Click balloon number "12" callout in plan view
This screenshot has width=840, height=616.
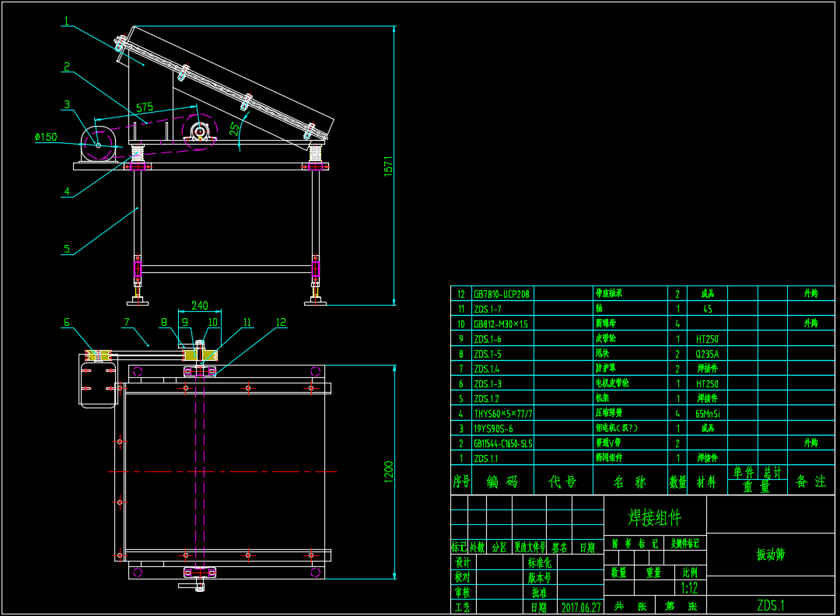279,320
